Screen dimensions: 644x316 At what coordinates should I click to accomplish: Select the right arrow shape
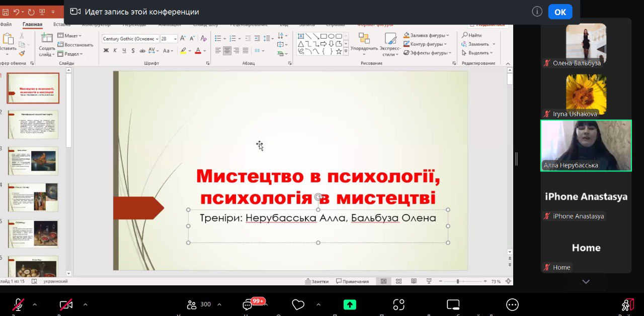point(324,44)
